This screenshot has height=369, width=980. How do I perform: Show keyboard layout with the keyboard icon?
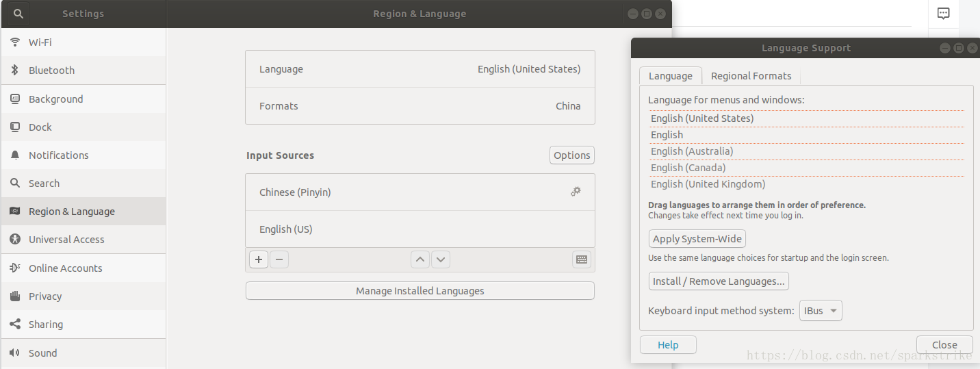point(582,259)
